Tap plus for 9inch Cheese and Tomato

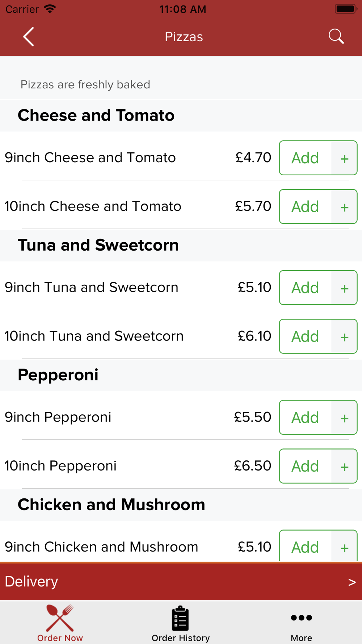[x=344, y=158]
